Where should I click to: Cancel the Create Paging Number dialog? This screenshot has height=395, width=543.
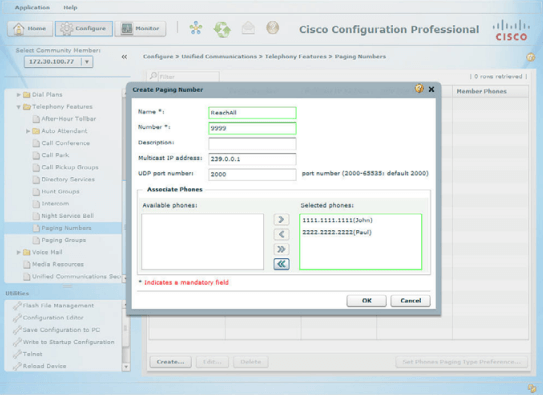(x=410, y=300)
